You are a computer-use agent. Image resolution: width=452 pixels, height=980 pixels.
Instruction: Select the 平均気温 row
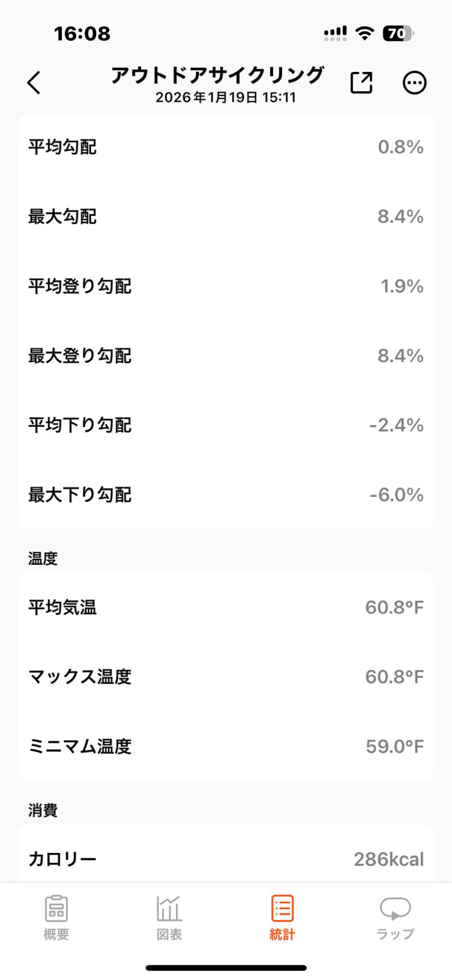tap(226, 607)
